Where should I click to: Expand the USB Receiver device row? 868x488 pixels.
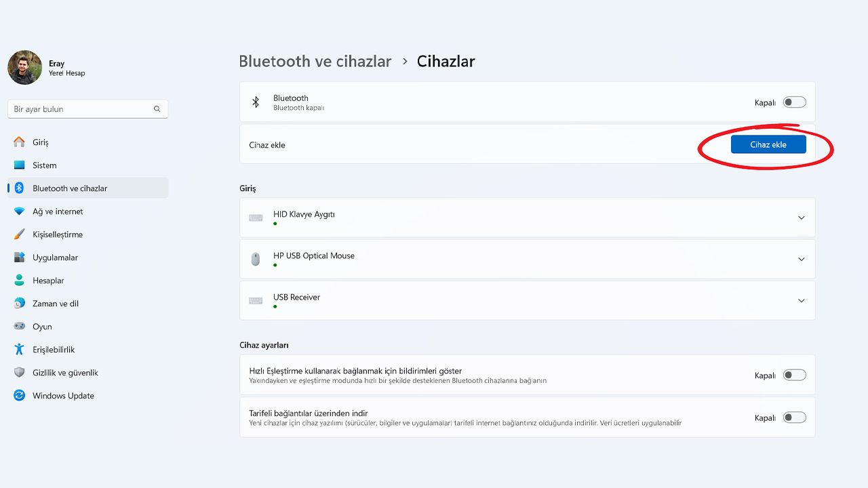point(801,300)
